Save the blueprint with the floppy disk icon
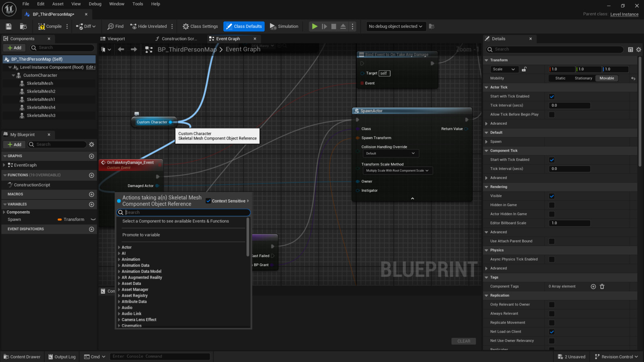The image size is (644, 362). tap(8, 27)
